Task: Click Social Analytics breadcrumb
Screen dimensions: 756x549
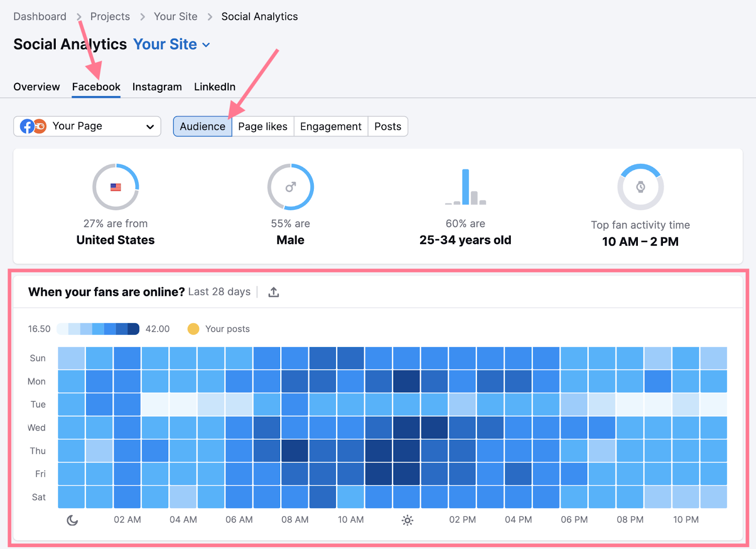Action: tap(260, 17)
